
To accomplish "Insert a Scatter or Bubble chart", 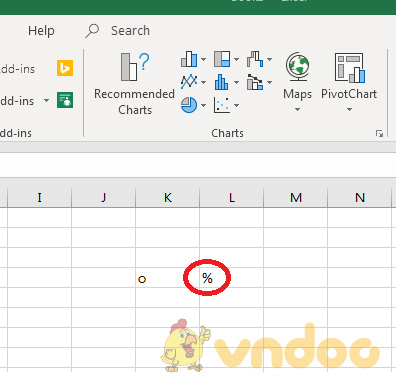I will pos(222,105).
